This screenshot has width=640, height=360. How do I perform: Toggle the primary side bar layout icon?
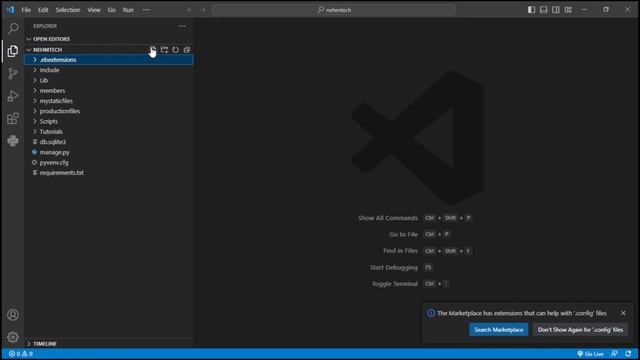point(531,10)
